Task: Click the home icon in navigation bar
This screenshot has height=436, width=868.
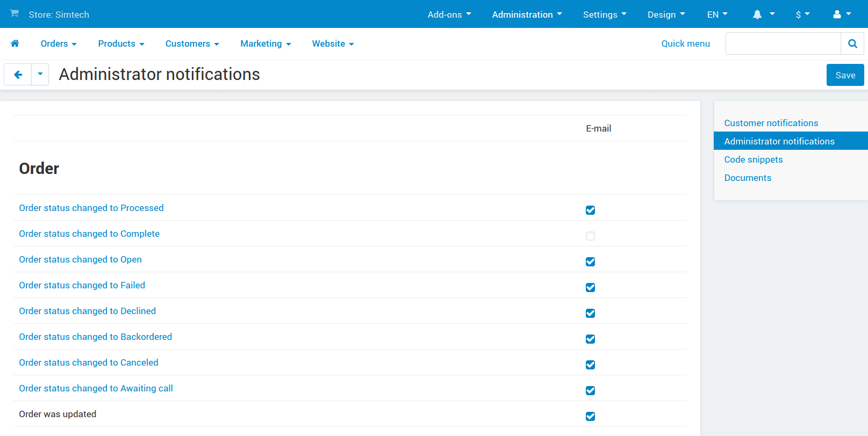Action: (15, 43)
